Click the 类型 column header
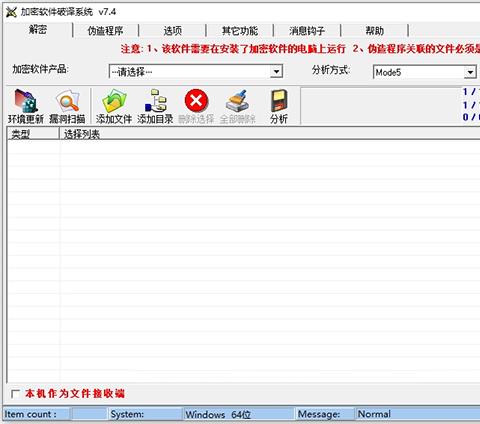Screen dimensions: 480x424 [x=33, y=134]
